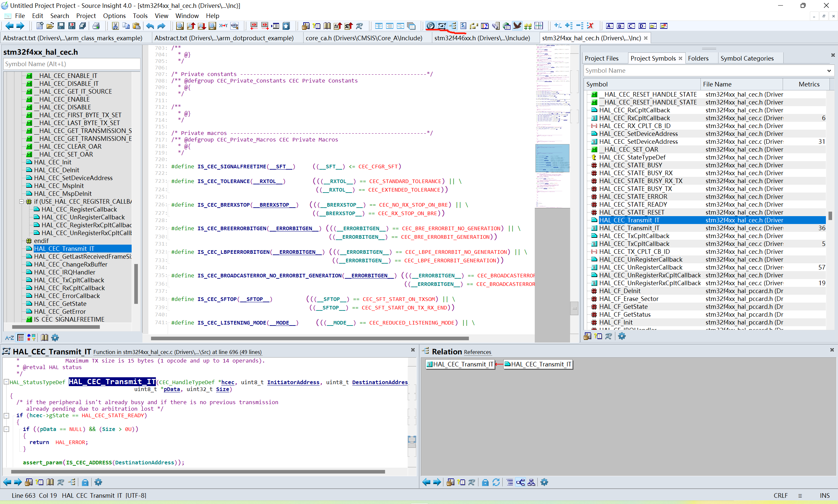Click the code overview minimap highlighted region

click(x=552, y=158)
